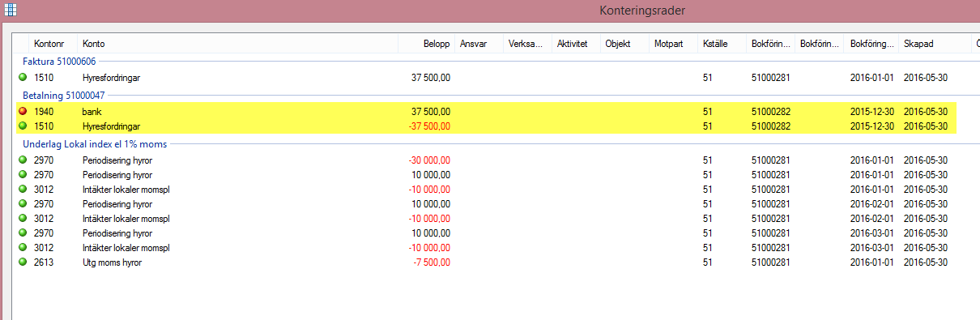980x320 pixels.
Task: Sort by the Belopp column header
Action: pyautogui.click(x=427, y=44)
